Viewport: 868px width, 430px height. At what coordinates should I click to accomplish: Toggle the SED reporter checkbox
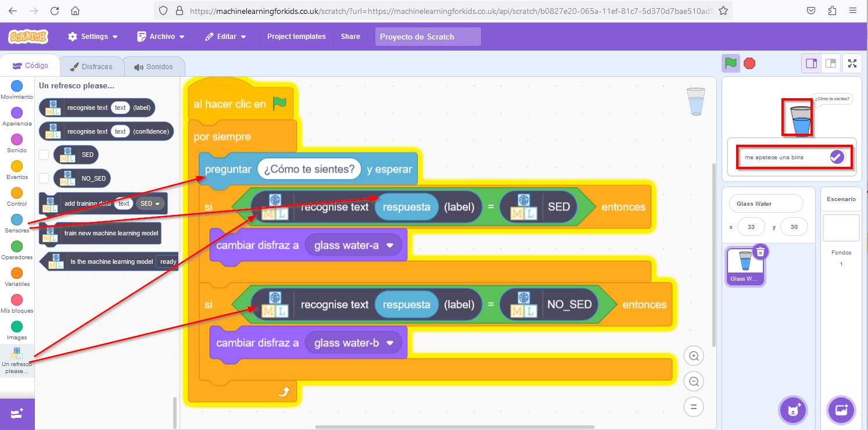tap(44, 155)
